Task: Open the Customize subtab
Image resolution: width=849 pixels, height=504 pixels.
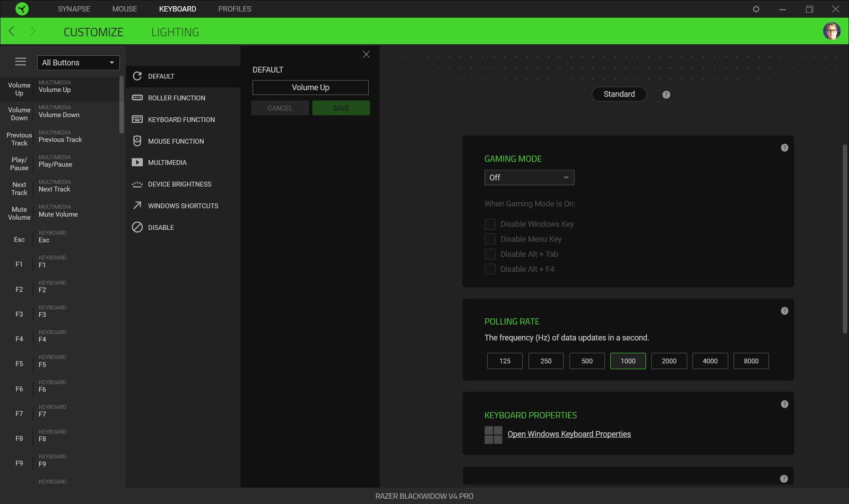Action: coord(93,32)
